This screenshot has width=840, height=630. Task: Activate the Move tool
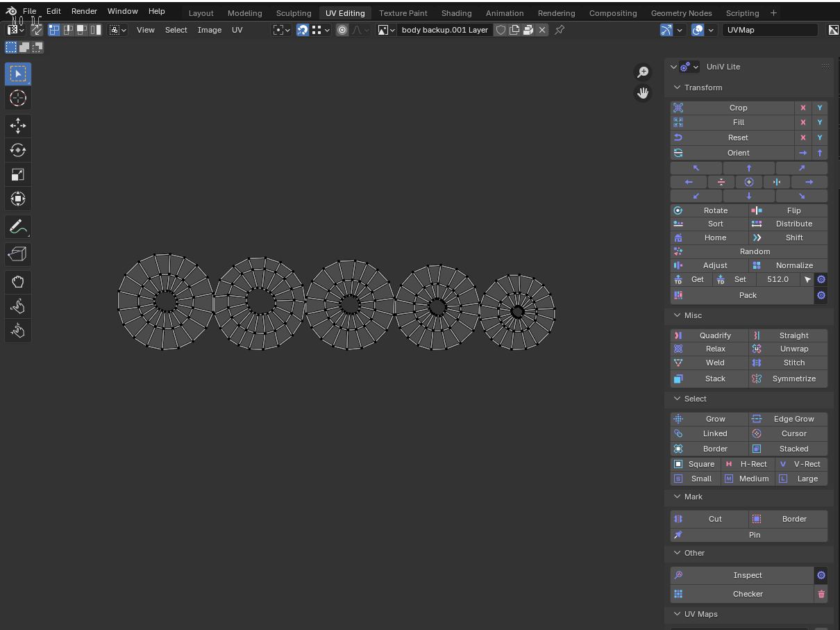pos(18,126)
